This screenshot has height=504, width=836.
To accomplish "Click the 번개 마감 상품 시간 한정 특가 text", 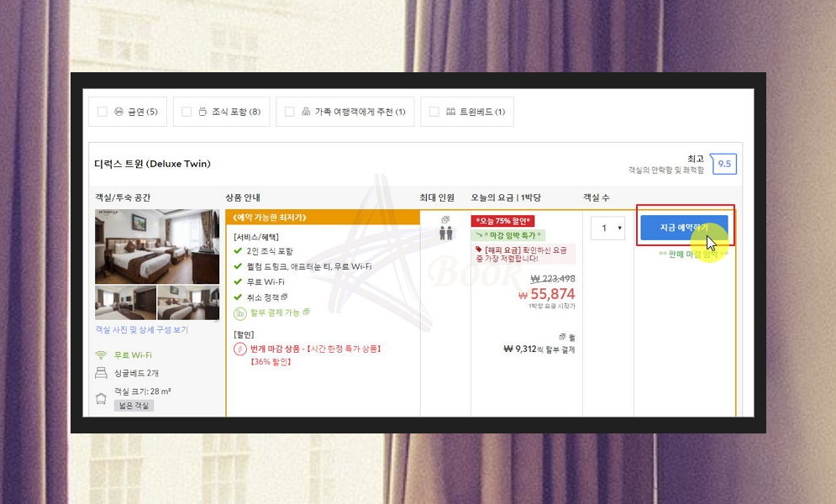I will (316, 349).
